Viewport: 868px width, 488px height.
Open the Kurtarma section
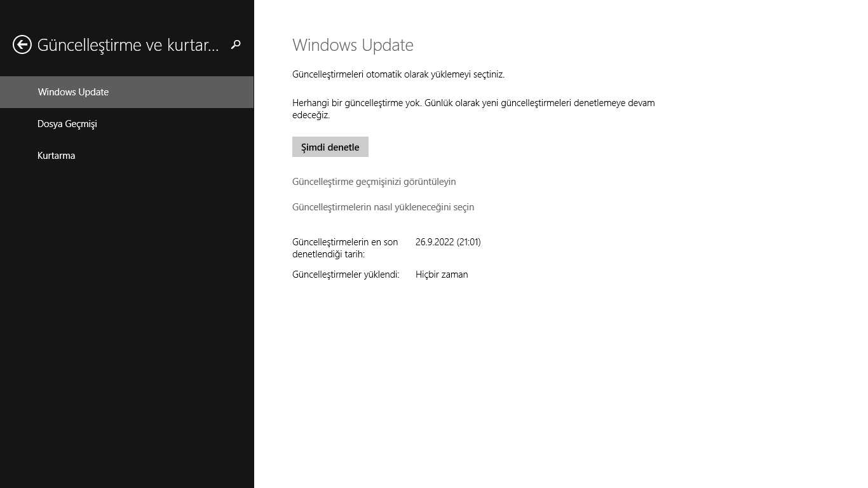(x=127, y=156)
